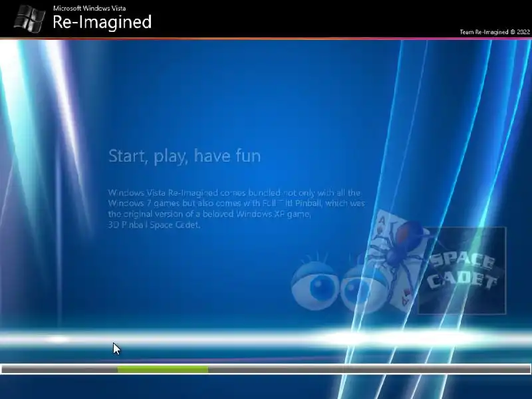532x399 pixels.
Task: Click the 'Start, play, have fun' heading
Action: [185, 156]
